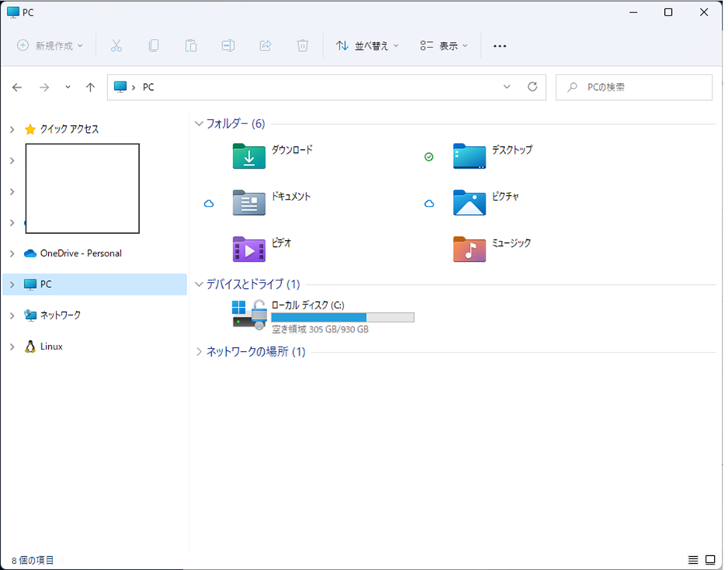Image resolution: width=728 pixels, height=570 pixels.
Task: Open the 並べ替え sort dropdown
Action: coord(367,46)
